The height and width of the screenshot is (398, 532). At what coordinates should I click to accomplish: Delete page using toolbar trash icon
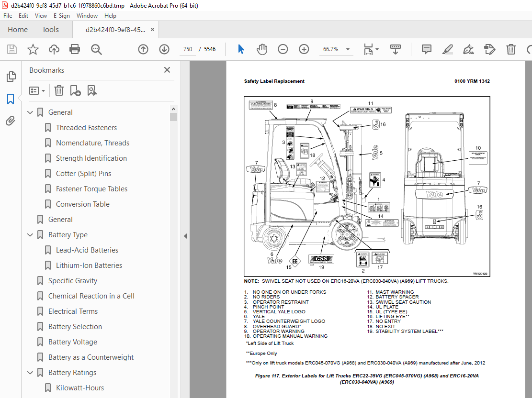click(x=511, y=49)
